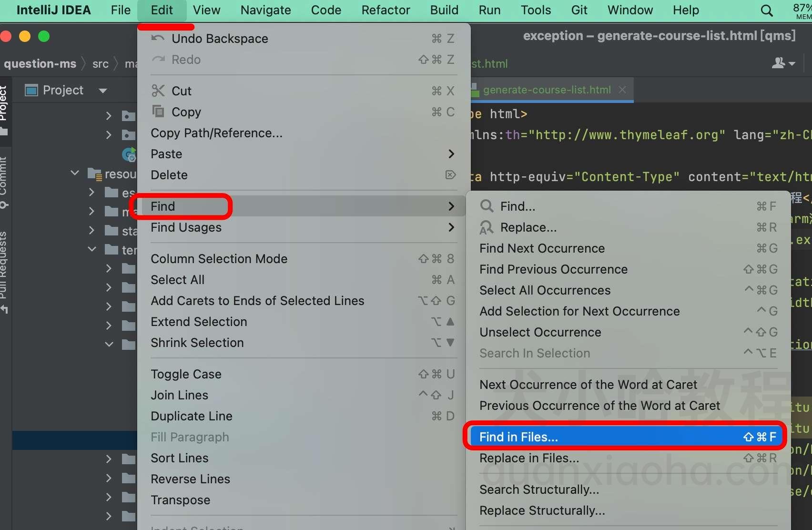Expand the static folder node

92,230
